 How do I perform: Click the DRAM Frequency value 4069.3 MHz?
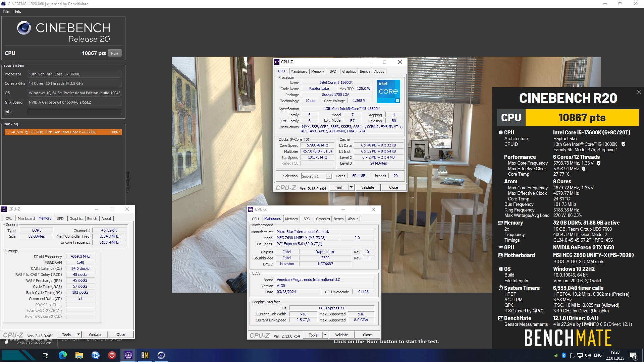[x=80, y=256]
